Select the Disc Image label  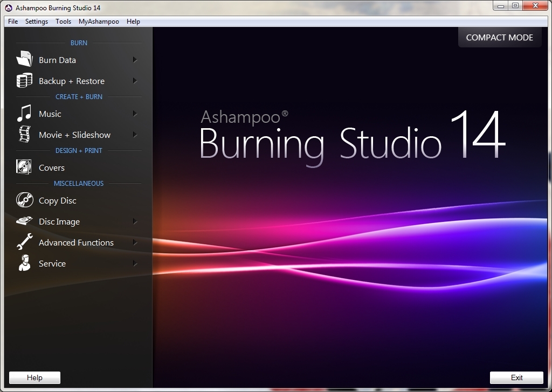tap(59, 222)
